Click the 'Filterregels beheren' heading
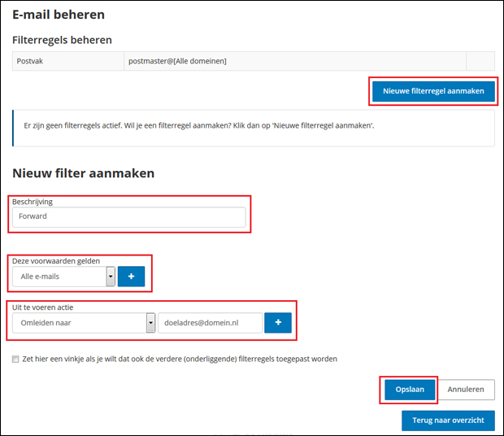Image resolution: width=504 pixels, height=436 pixels. tap(62, 40)
